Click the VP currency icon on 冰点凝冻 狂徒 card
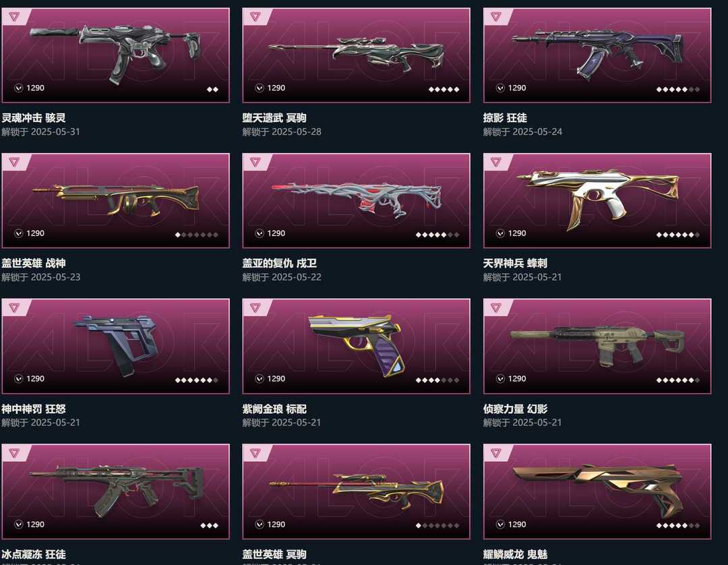The height and width of the screenshot is (565, 728). click(19, 524)
